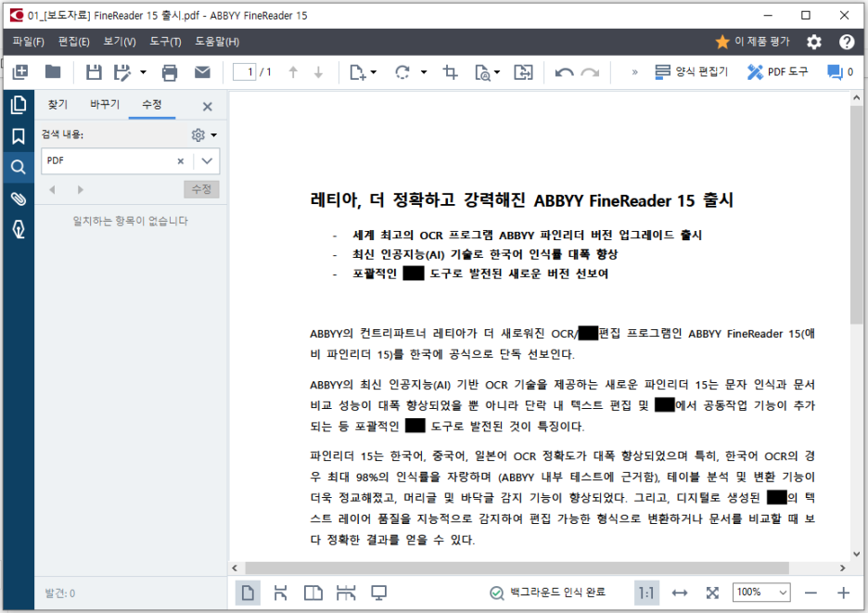Switch to full screen view icon

(378, 594)
